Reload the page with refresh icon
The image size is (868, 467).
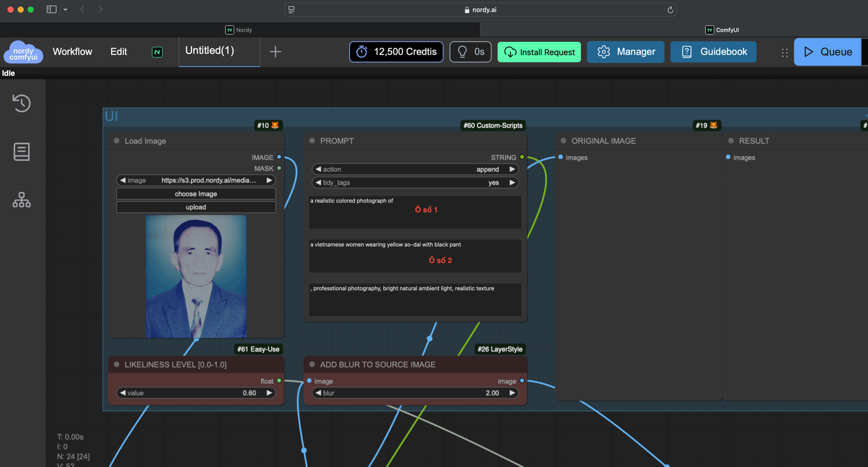pyautogui.click(x=670, y=10)
